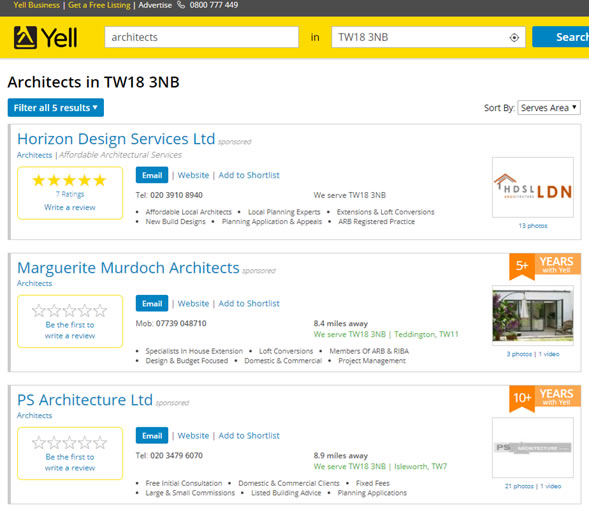Click the Search button

[x=561, y=37]
